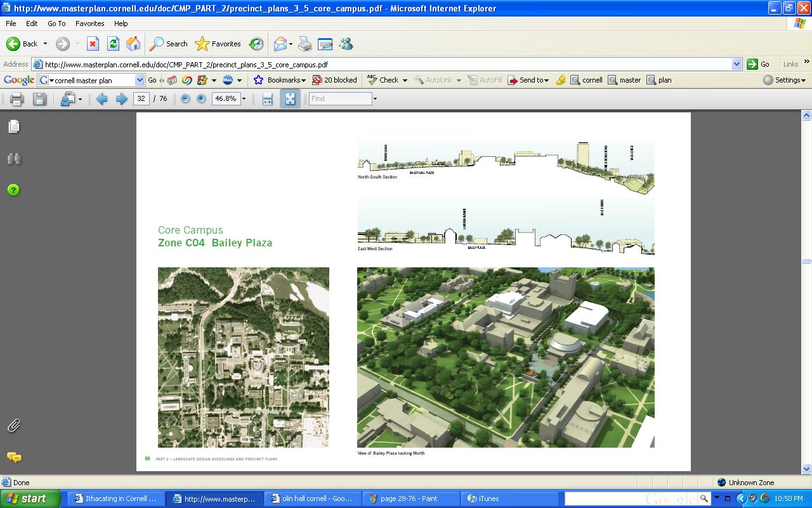Go to previous PDF page
The image size is (812, 508).
[x=101, y=99]
